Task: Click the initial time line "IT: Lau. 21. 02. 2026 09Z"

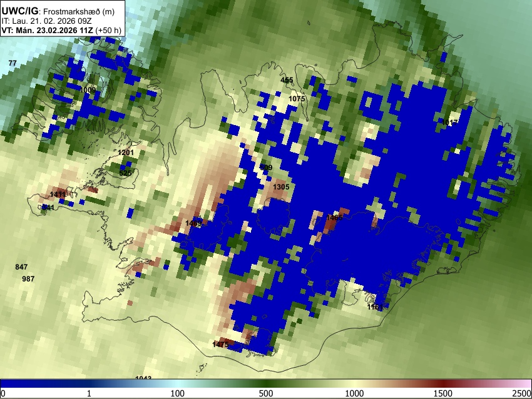Action: coord(46,21)
